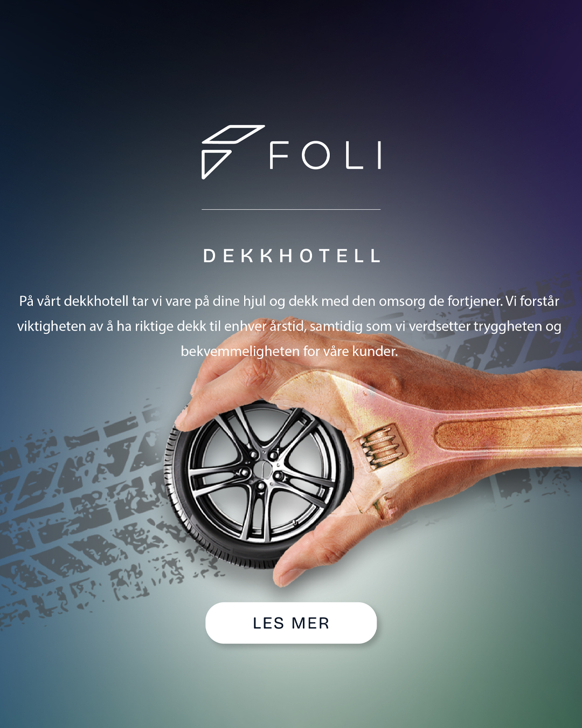Click the text line starting 'viktigheten av'
This screenshot has height=728, width=582.
pos(289,326)
